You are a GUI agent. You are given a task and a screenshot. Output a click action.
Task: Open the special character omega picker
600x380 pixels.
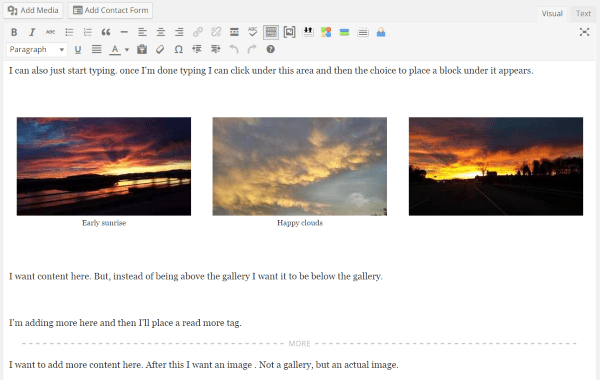[x=178, y=49]
